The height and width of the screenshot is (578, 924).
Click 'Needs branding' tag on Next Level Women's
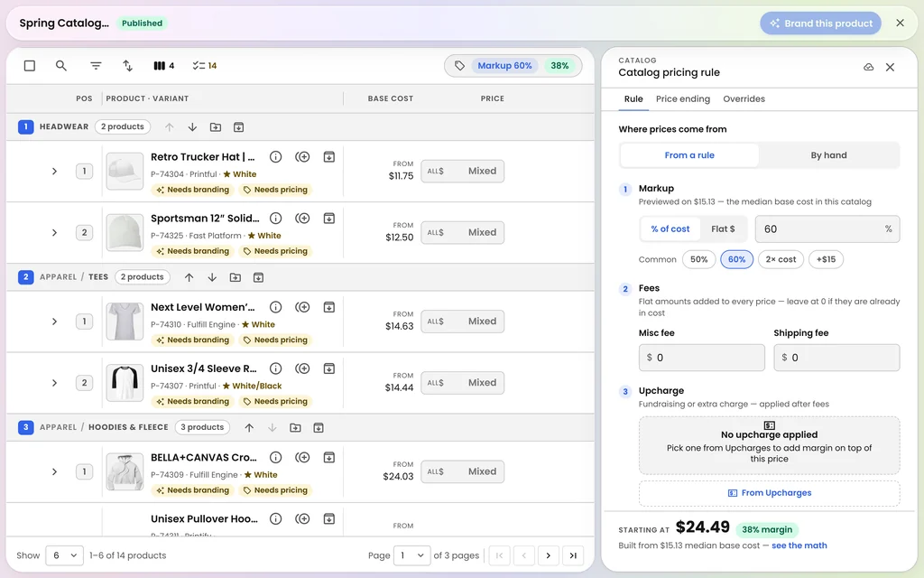(192, 340)
